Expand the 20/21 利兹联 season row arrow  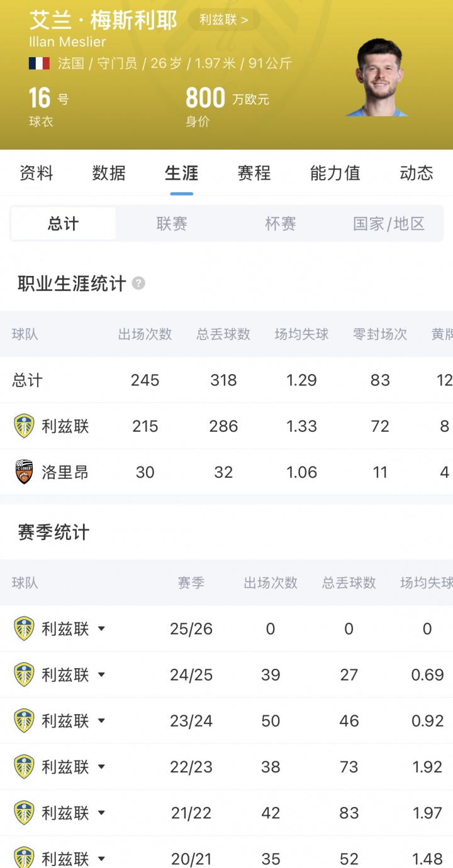pyautogui.click(x=101, y=859)
